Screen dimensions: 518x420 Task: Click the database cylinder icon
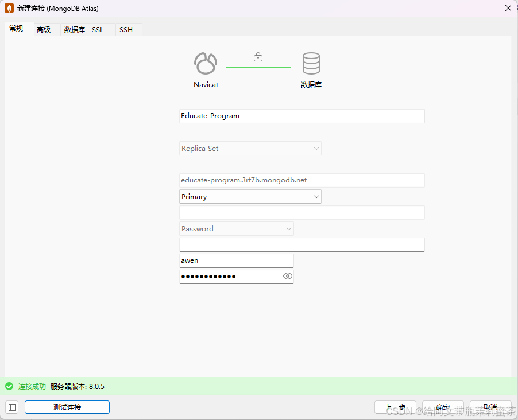pos(311,63)
